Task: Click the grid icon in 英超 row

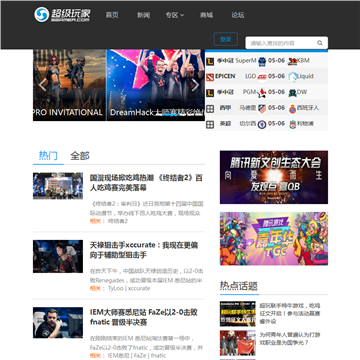Action: coord(210,124)
